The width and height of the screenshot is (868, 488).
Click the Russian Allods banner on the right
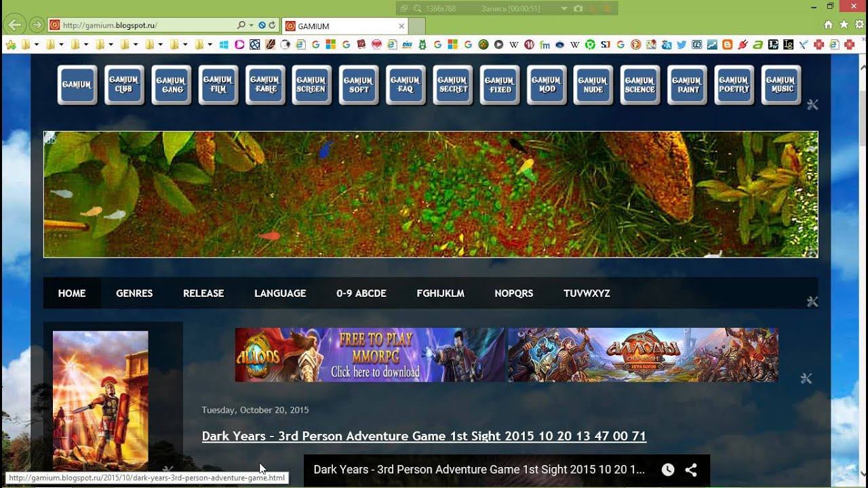tap(643, 354)
